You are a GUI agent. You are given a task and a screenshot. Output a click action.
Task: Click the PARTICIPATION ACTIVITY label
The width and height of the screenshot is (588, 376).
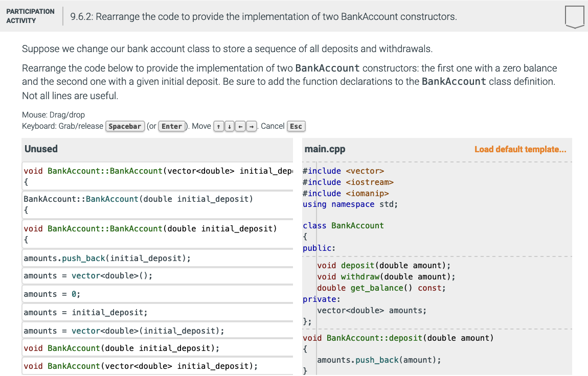pyautogui.click(x=30, y=16)
